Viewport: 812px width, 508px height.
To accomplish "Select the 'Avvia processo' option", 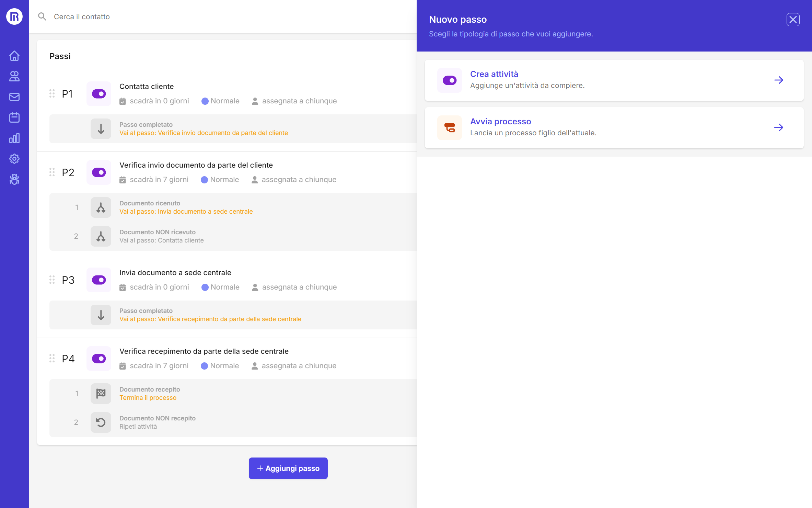I will [614, 127].
